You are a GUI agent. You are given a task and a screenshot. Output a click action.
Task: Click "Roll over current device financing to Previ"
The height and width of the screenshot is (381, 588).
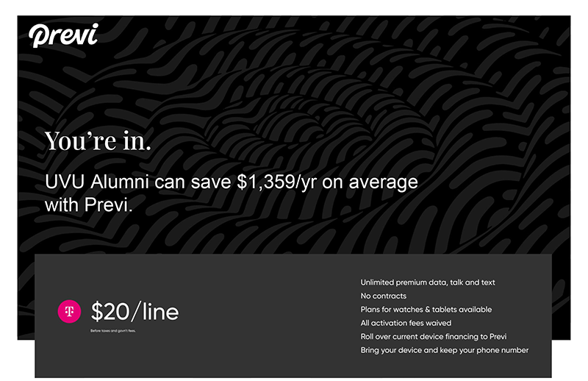click(x=434, y=337)
